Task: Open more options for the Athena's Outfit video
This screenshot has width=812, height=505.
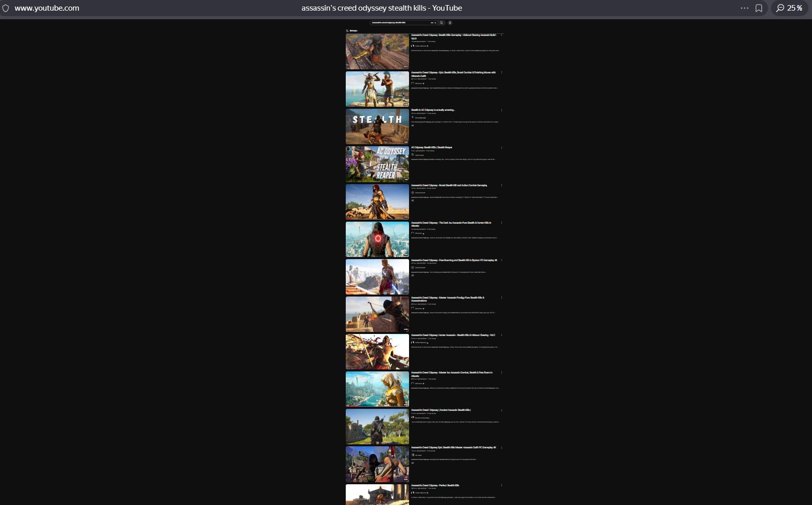Action: coord(502,72)
